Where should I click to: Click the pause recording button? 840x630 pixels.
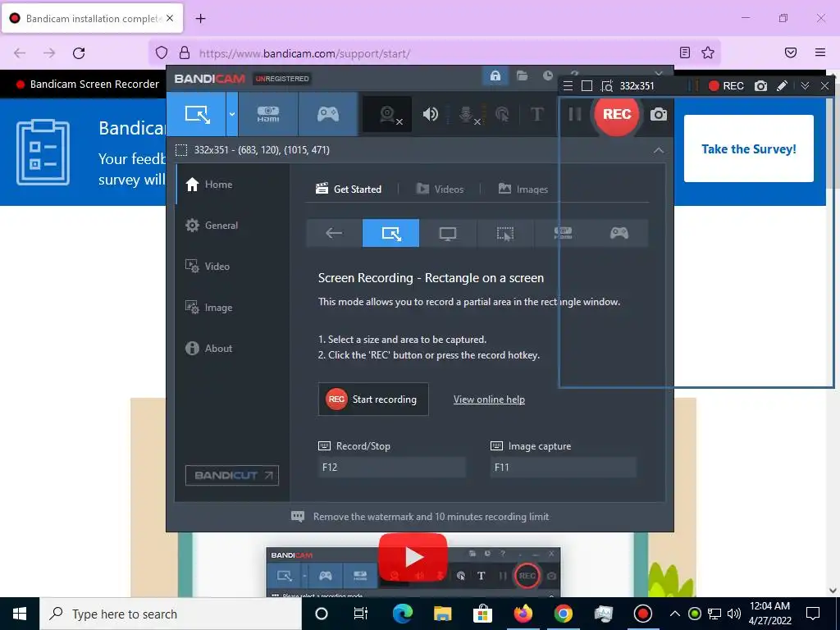coord(575,114)
